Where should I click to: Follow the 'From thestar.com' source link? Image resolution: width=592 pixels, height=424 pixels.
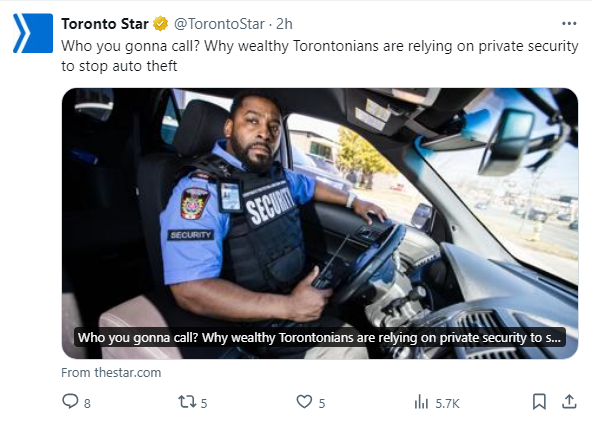(111, 373)
